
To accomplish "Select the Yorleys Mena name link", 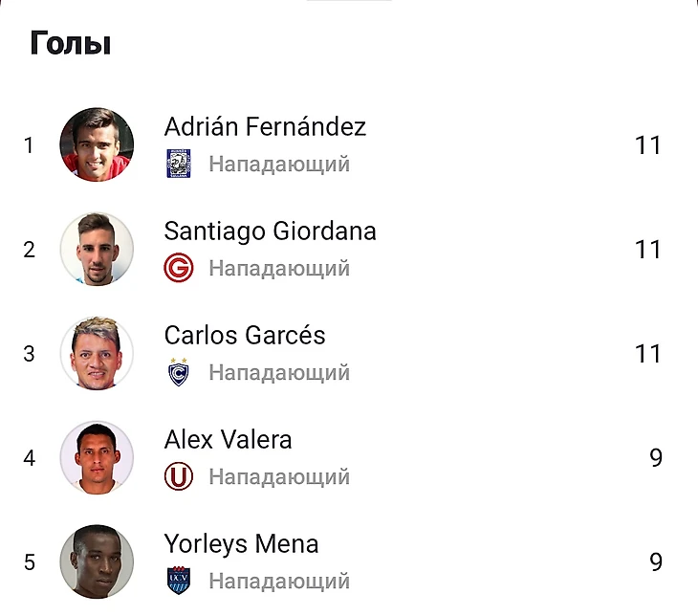I will point(241,544).
